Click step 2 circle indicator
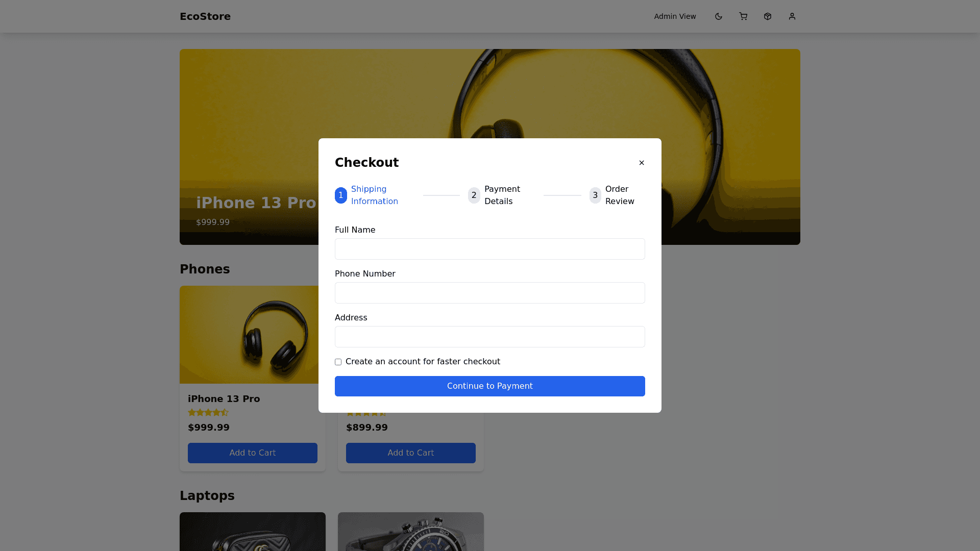This screenshot has height=551, width=980. pyautogui.click(x=474, y=195)
